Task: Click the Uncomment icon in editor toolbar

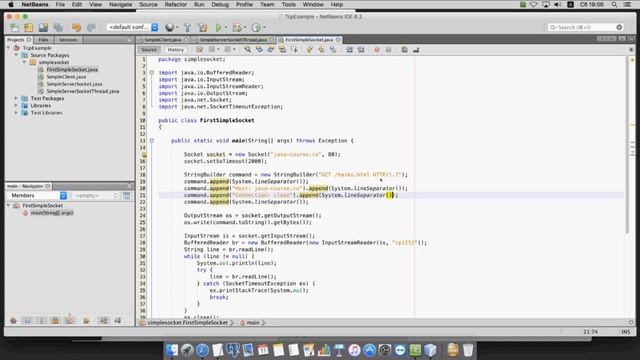Action: tap(416, 50)
